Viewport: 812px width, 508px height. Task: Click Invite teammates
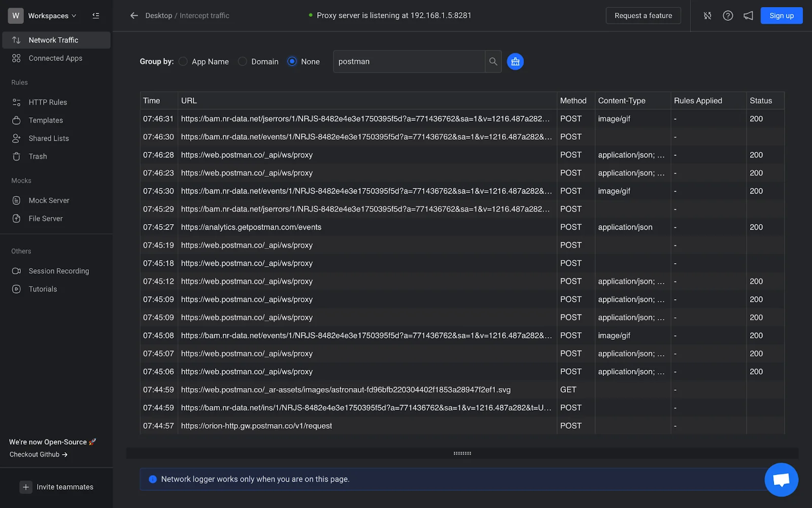pos(56,487)
